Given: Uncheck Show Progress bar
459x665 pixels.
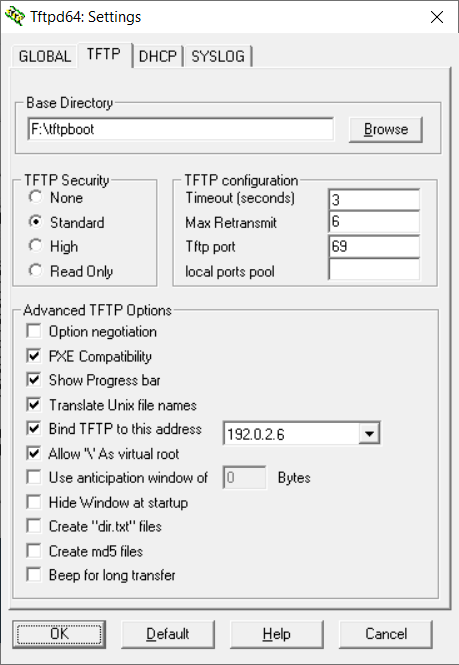Looking at the screenshot, I should pyautogui.click(x=34, y=380).
